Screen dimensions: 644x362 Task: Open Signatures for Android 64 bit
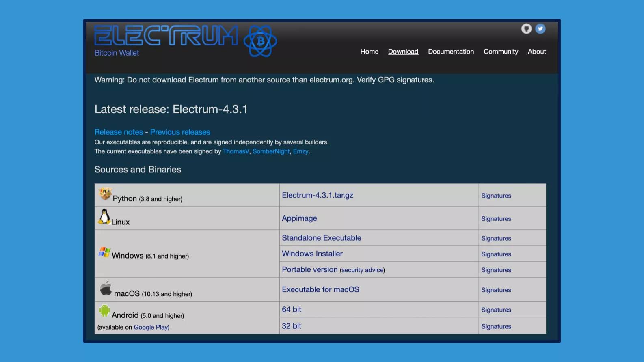(x=496, y=310)
